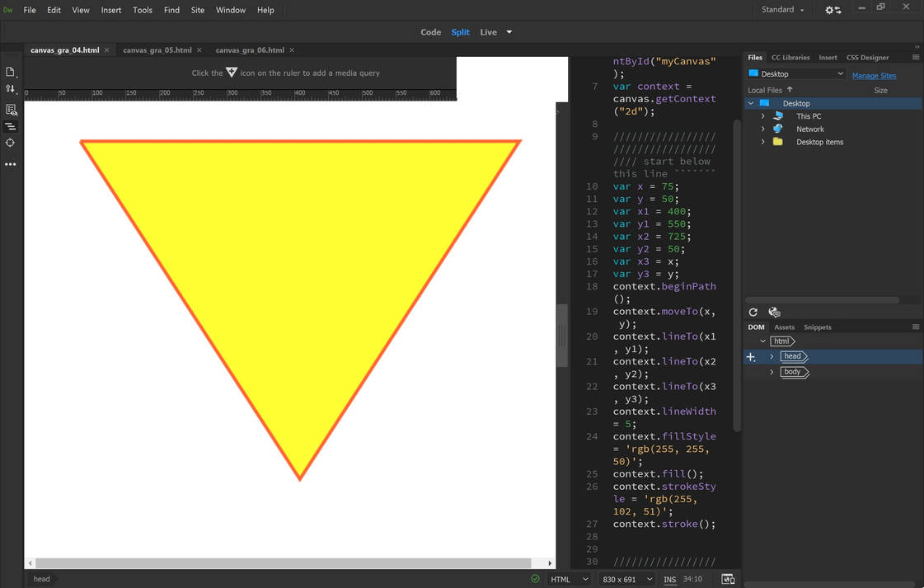Switch to Live view
The height and width of the screenshot is (588, 924).
488,32
